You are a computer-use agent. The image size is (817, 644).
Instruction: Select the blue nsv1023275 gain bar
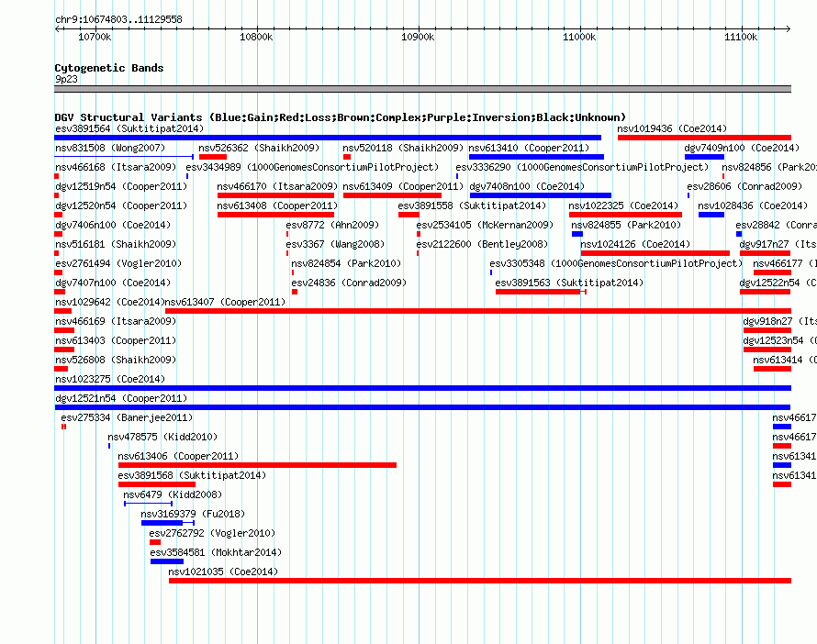[x=422, y=388]
